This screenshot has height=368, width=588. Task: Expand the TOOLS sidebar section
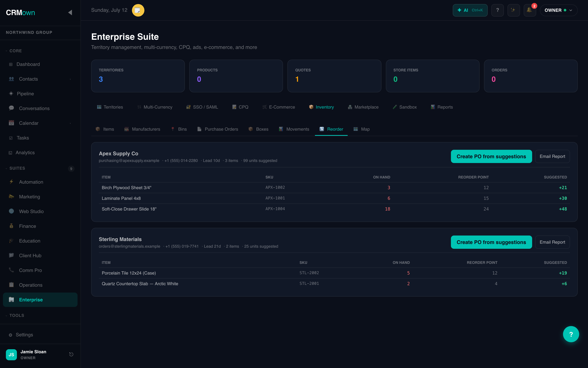click(x=15, y=315)
